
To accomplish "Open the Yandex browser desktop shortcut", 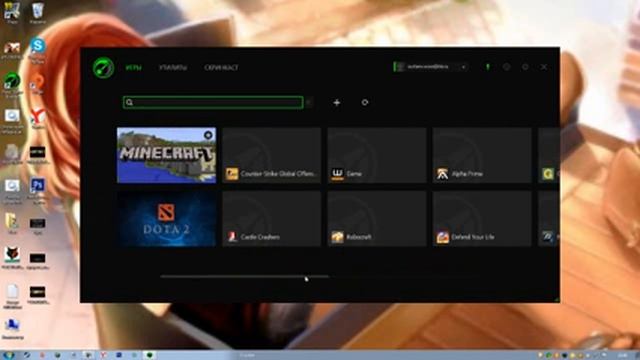I will pos(38,118).
